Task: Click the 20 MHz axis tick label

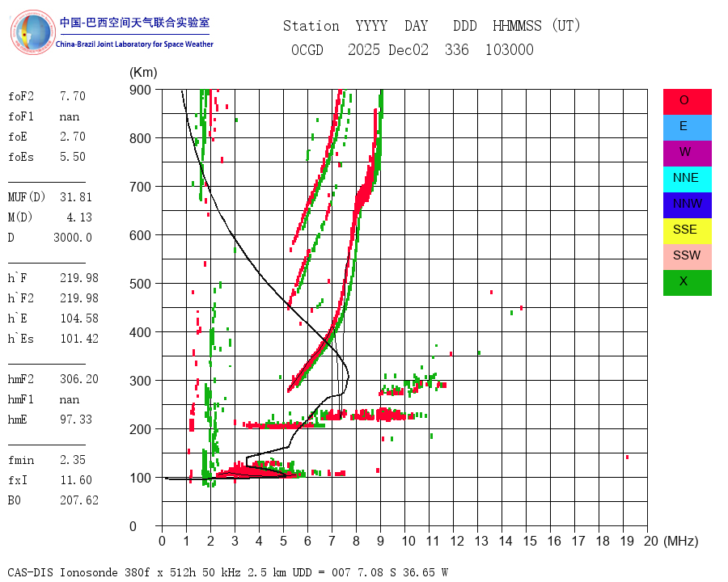Action: (651, 541)
